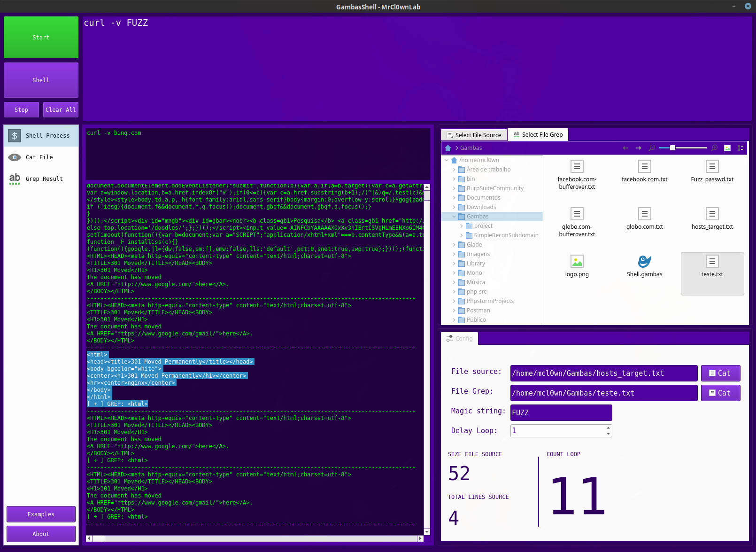This screenshot has width=756, height=552.
Task: Click the File source path field
Action: [x=604, y=373]
